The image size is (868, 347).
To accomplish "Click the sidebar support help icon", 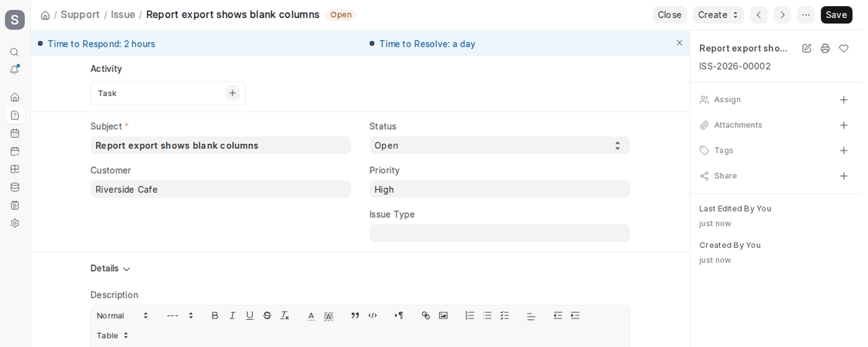I will tap(15, 115).
